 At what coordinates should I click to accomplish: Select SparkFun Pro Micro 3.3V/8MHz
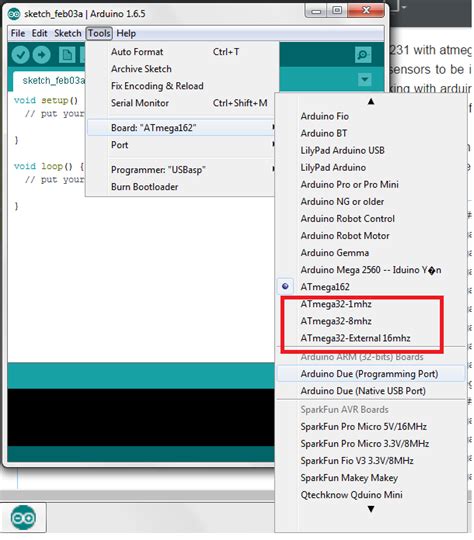(371, 444)
